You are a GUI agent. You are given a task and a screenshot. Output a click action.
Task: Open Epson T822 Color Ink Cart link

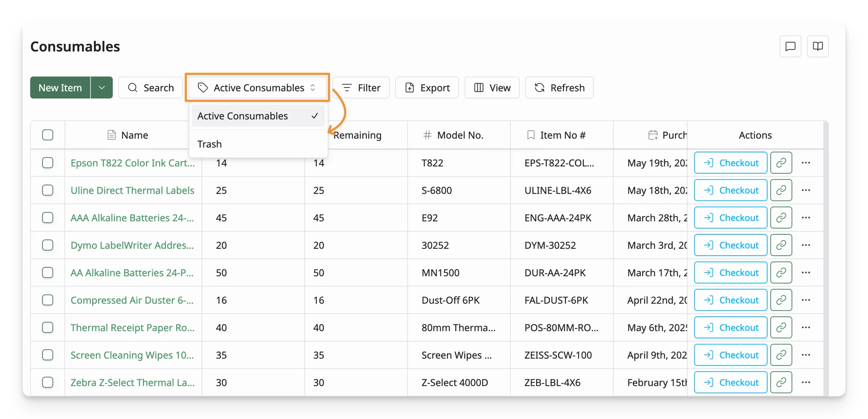pyautogui.click(x=132, y=163)
